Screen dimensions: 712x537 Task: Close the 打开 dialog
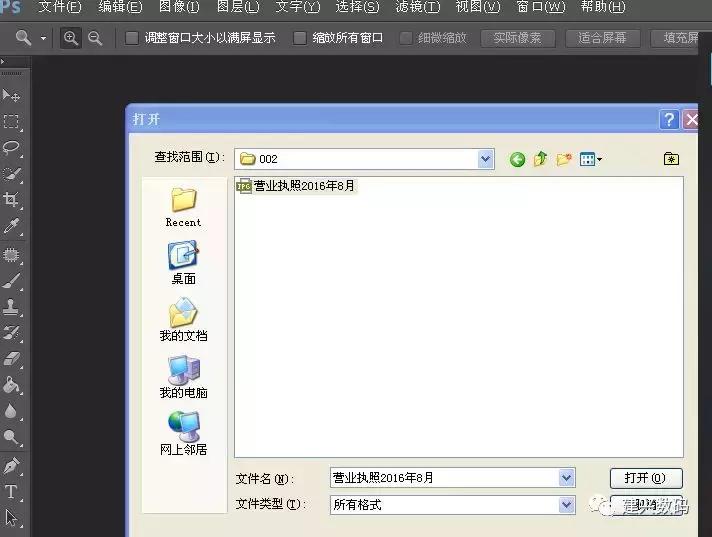click(691, 120)
